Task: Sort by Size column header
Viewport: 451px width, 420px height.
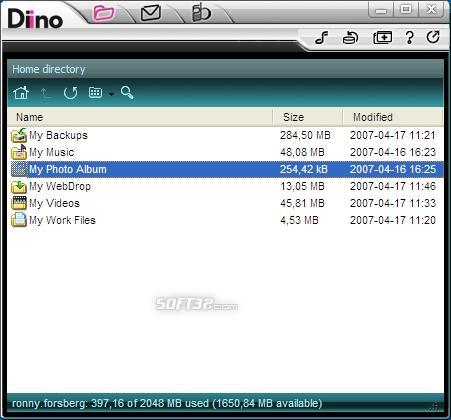Action: point(308,117)
